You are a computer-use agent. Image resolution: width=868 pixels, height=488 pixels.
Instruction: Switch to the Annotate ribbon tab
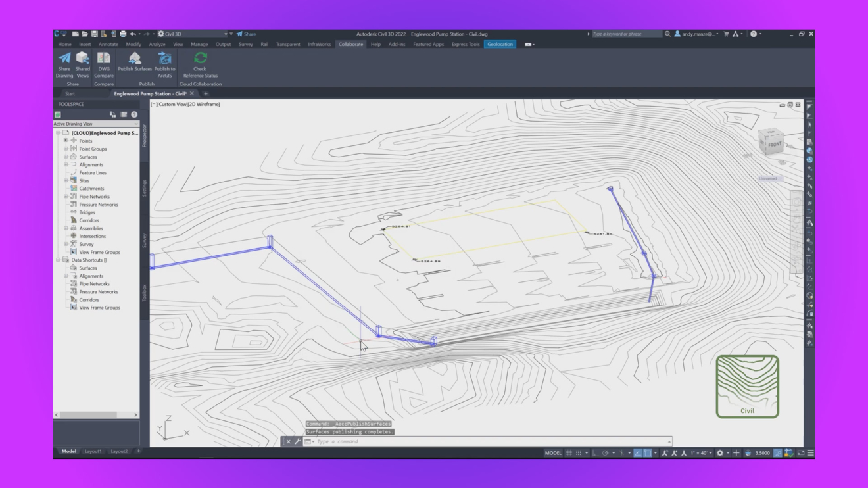pos(107,44)
